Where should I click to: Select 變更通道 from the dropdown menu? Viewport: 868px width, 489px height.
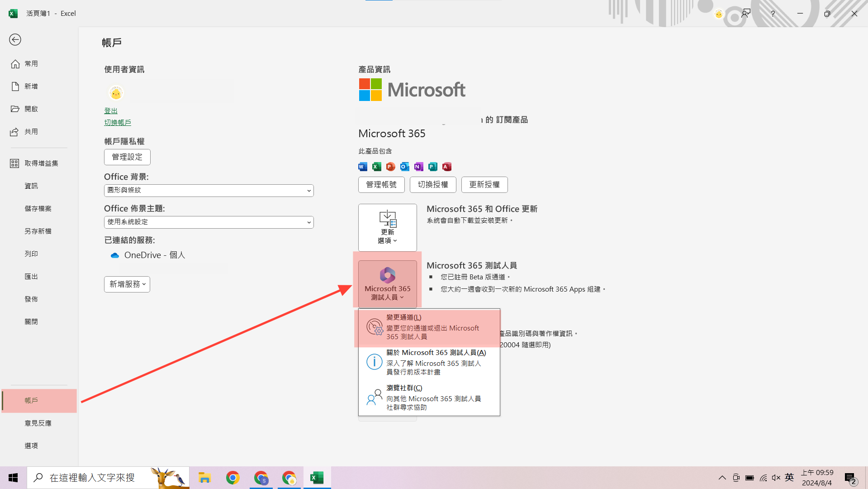point(429,327)
